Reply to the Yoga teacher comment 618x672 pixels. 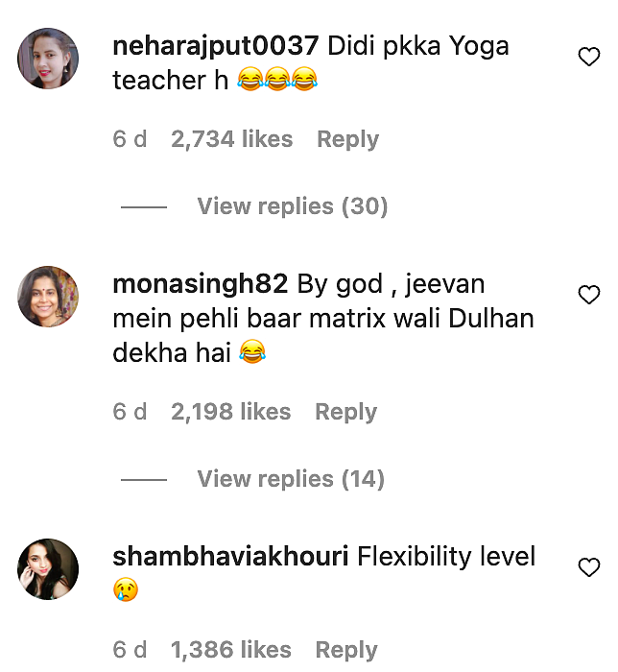click(x=347, y=140)
